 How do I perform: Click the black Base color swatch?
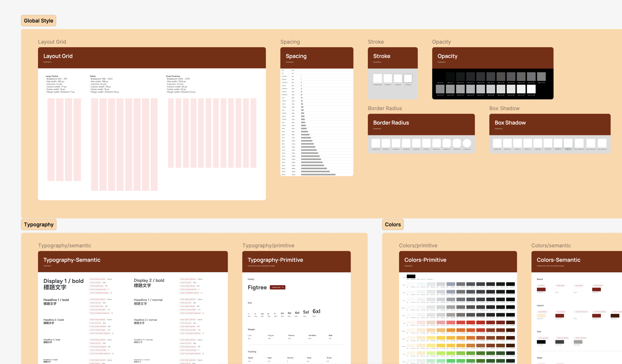411,276
